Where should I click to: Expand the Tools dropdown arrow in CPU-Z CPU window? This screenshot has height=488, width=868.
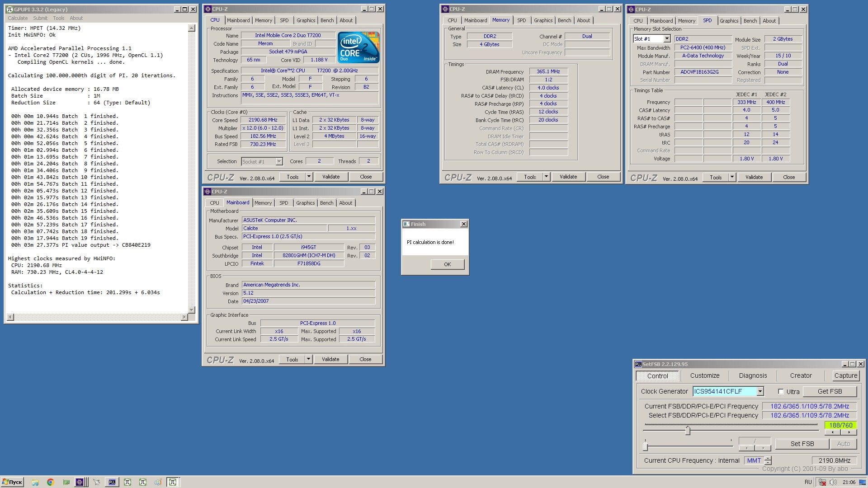click(309, 177)
